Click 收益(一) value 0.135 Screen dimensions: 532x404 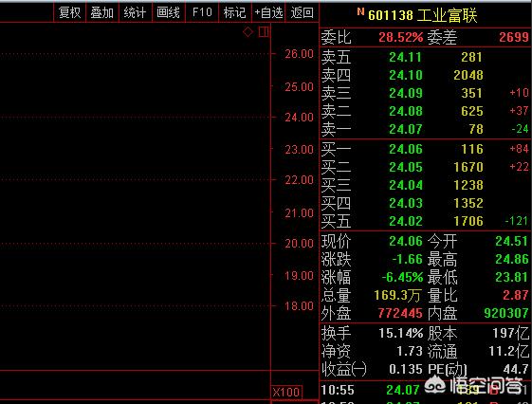406,369
